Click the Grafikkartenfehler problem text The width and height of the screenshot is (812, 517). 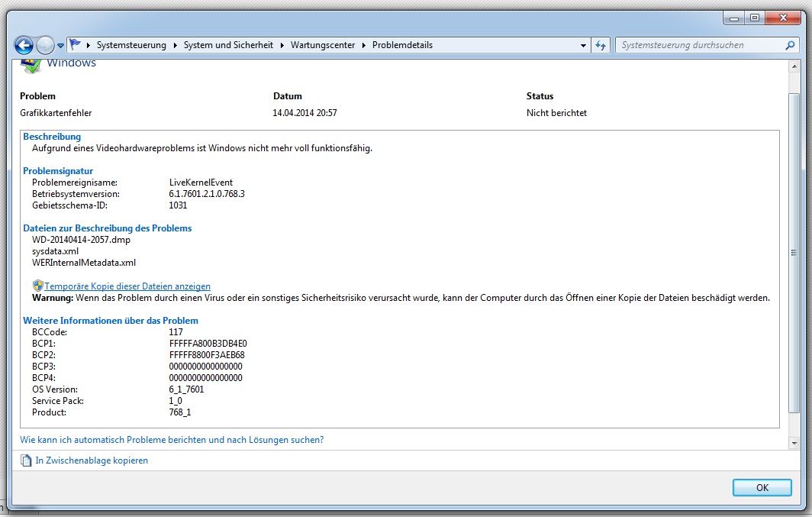[x=56, y=113]
